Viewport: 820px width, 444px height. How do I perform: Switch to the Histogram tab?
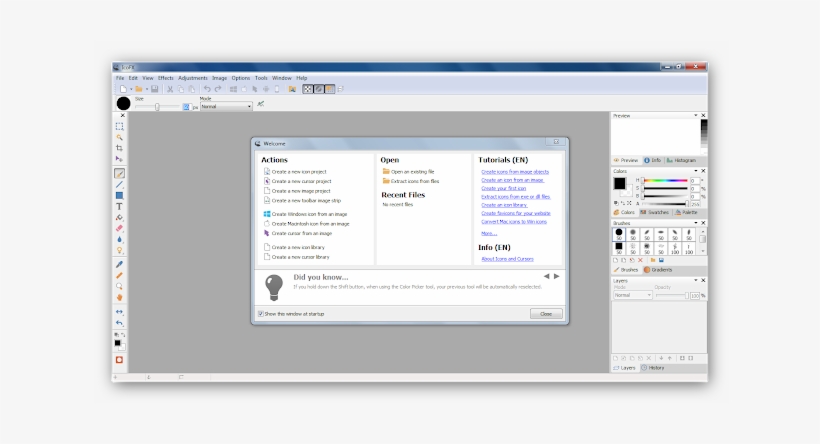(682, 160)
